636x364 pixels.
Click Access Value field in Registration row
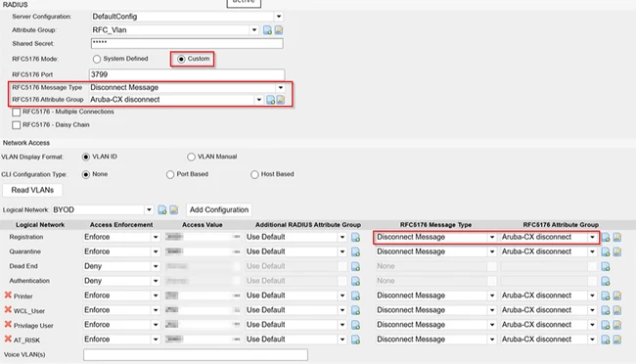[203, 237]
